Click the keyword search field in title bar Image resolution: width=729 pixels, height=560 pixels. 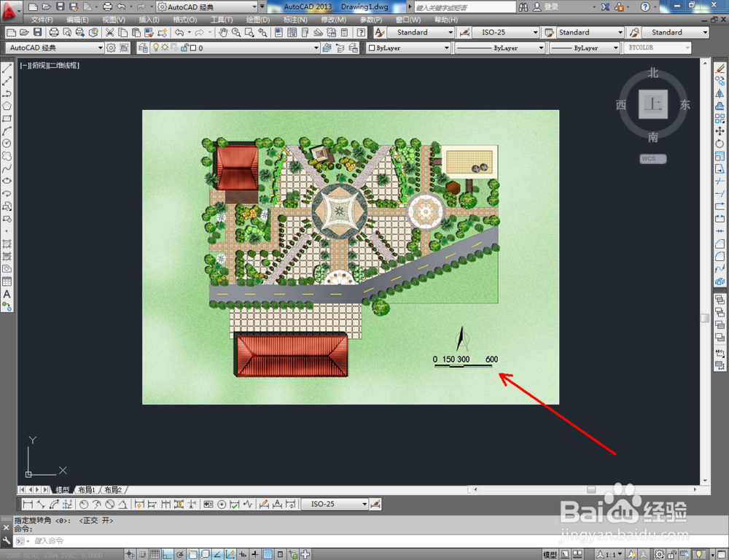(465, 7)
